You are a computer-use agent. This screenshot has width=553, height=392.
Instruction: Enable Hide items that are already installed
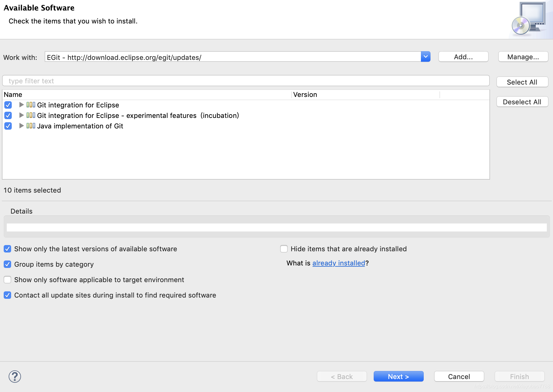(x=284, y=249)
